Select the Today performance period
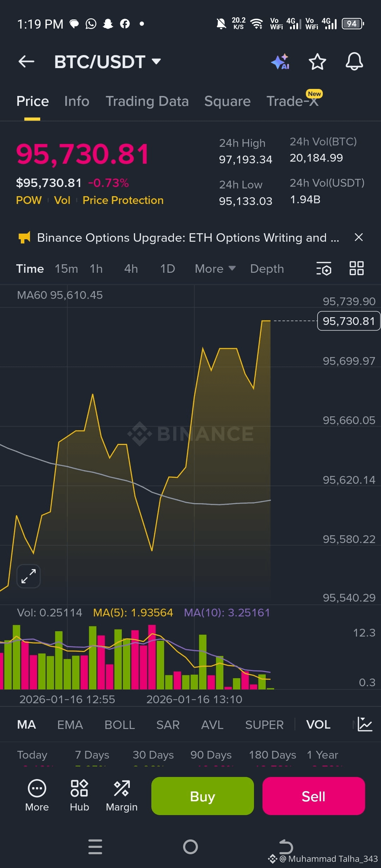The image size is (381, 868). (32, 755)
